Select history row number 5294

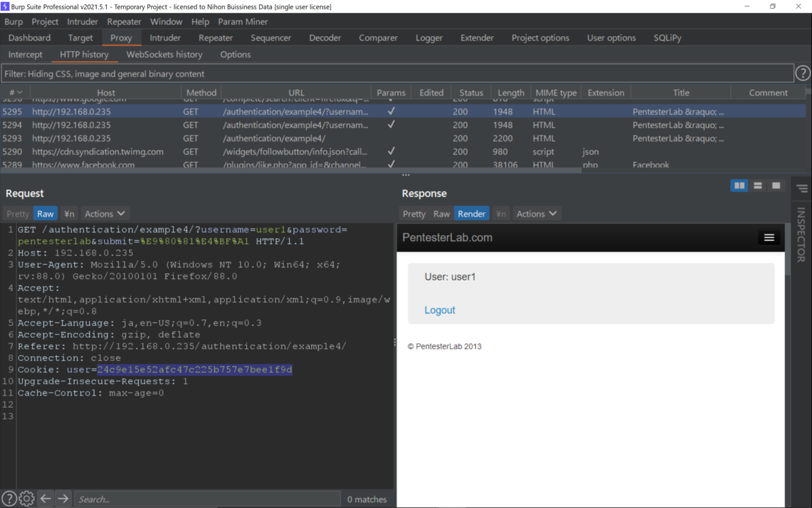click(403, 125)
